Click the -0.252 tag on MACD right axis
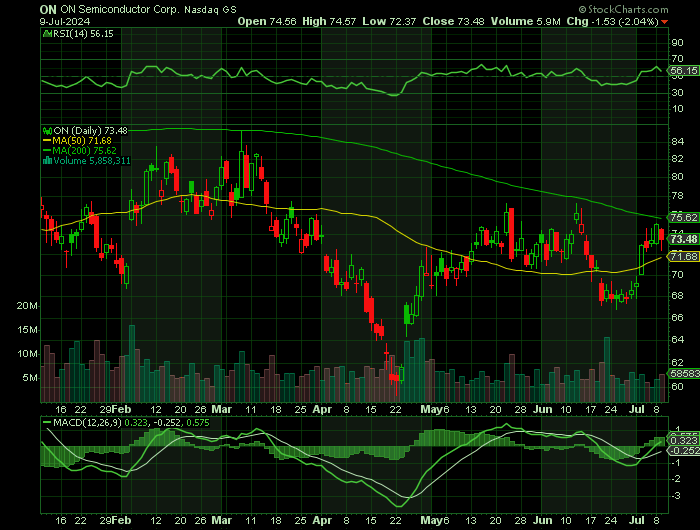 (x=683, y=451)
